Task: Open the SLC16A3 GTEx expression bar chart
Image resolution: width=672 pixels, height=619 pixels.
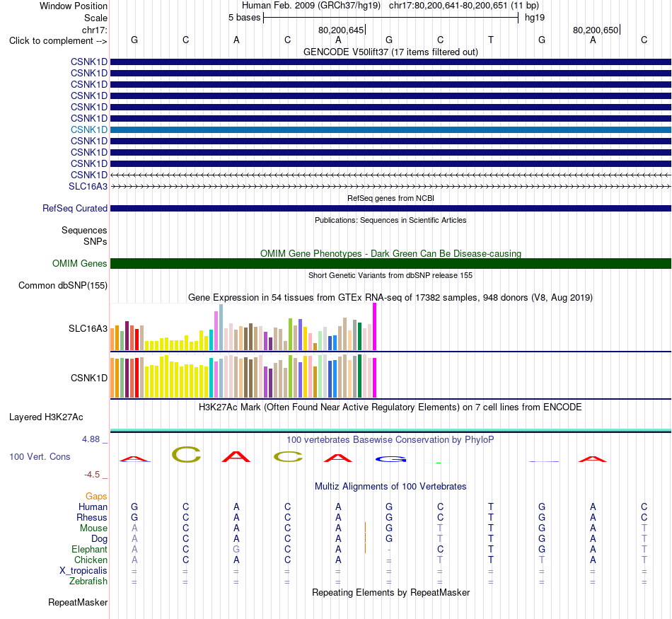Action: pos(243,327)
